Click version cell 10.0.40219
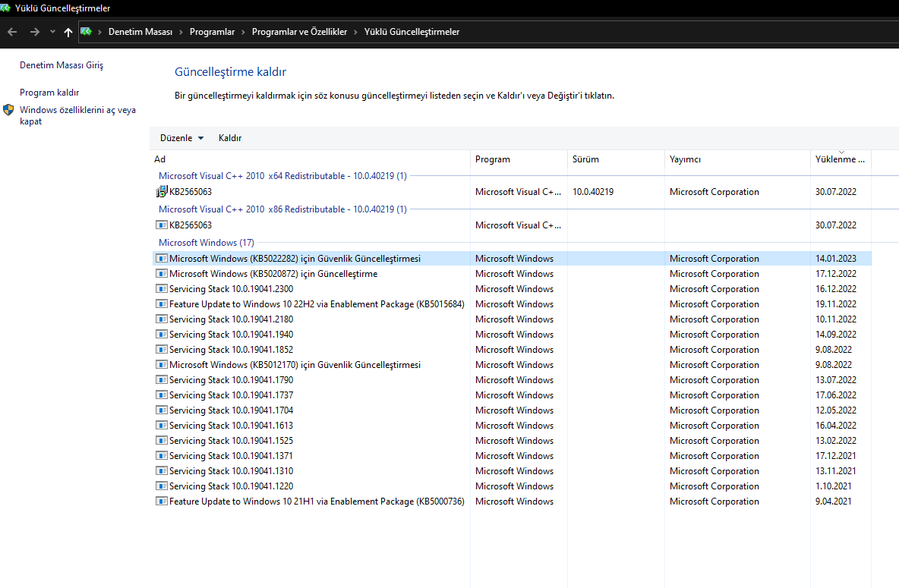Screen dimensions: 899x588 (x=593, y=192)
